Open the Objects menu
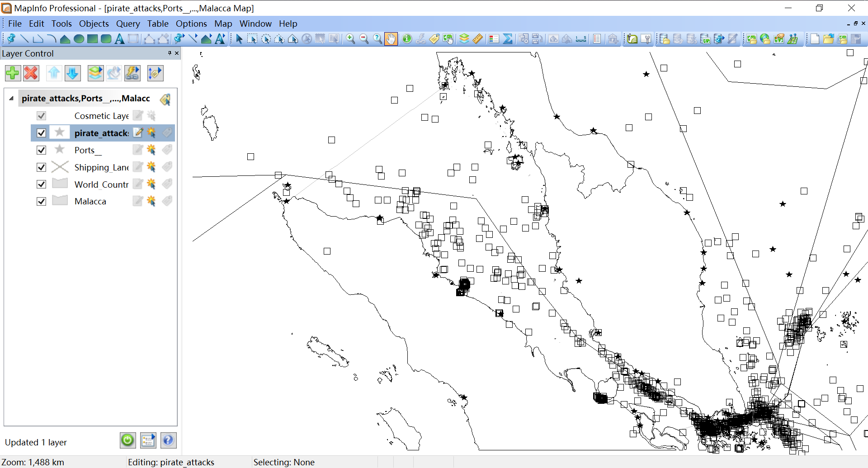Screen dimensions: 868x468 coord(94,24)
